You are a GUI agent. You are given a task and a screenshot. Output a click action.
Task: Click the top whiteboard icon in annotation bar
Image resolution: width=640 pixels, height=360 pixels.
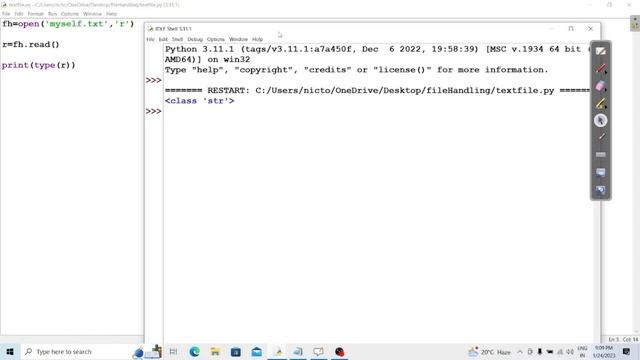(600, 51)
